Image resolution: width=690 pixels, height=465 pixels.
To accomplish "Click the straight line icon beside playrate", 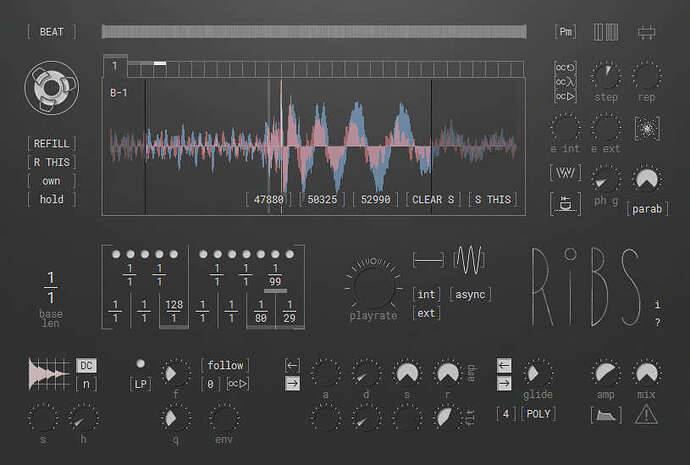I will [x=429, y=260].
